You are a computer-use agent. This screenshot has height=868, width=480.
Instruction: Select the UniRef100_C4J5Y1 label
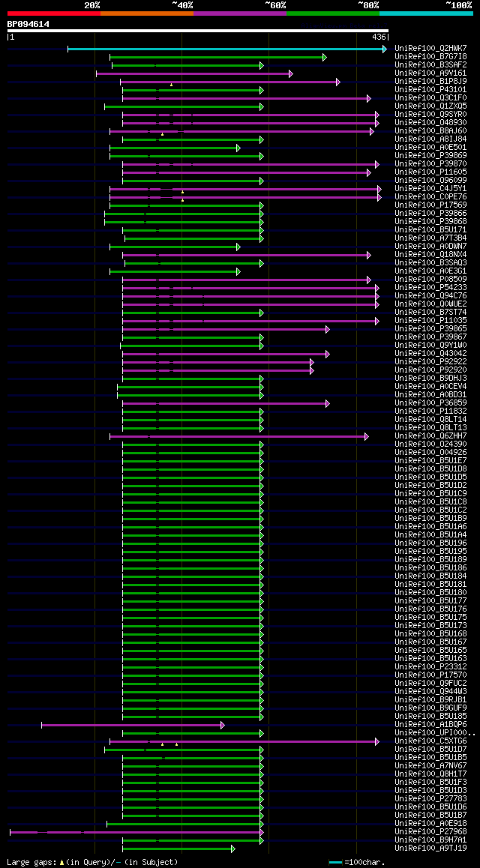click(430, 189)
